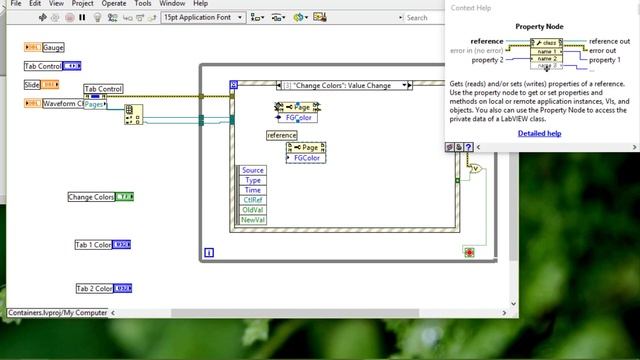Click the horizontal scrollbar right arrow

tap(504, 313)
